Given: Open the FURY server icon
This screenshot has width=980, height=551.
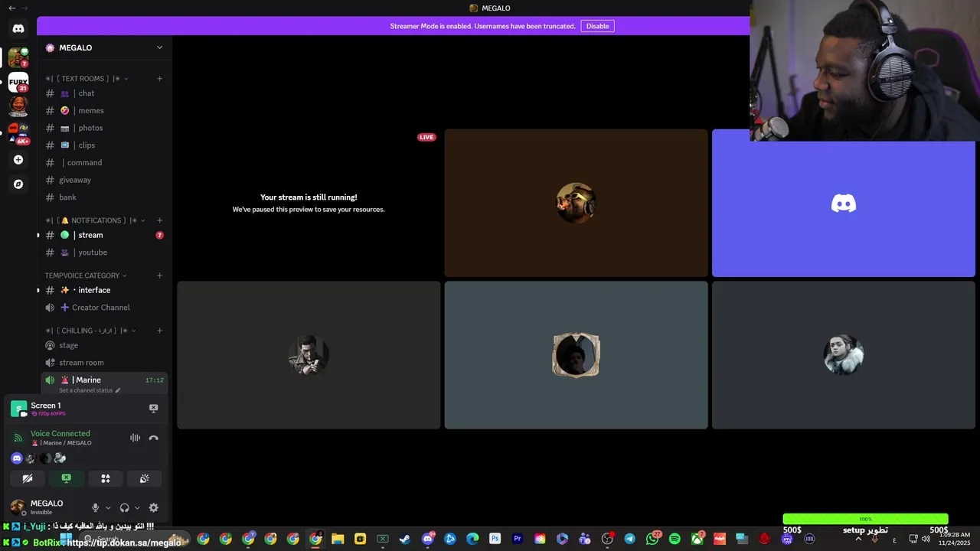Looking at the screenshot, I should tap(18, 81).
